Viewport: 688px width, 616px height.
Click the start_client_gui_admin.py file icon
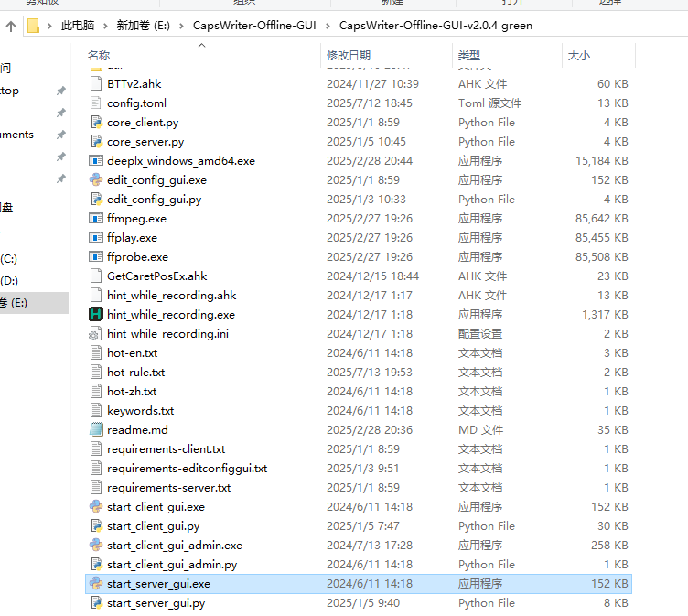coord(96,564)
